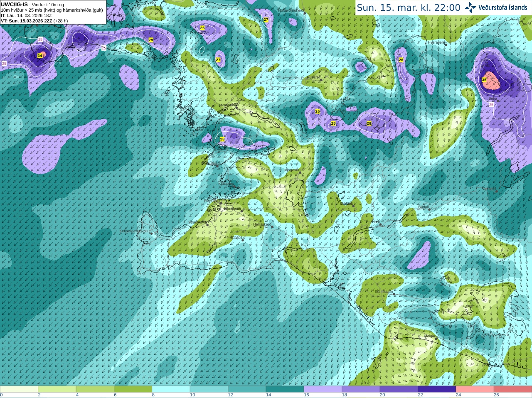Image resolution: width=532 pixels, height=398 pixels.
Task: Select the Reykjavík station label
Action: pyautogui.click(x=211, y=201)
